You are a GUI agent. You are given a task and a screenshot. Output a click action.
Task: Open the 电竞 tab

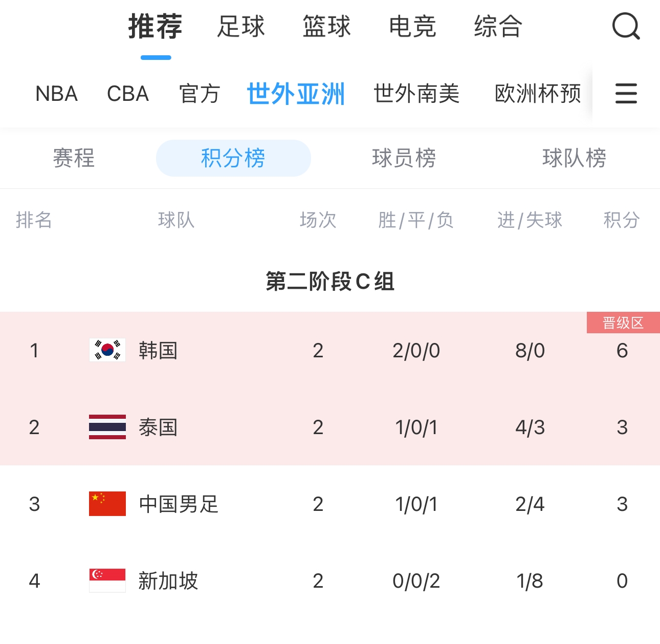[x=412, y=27]
